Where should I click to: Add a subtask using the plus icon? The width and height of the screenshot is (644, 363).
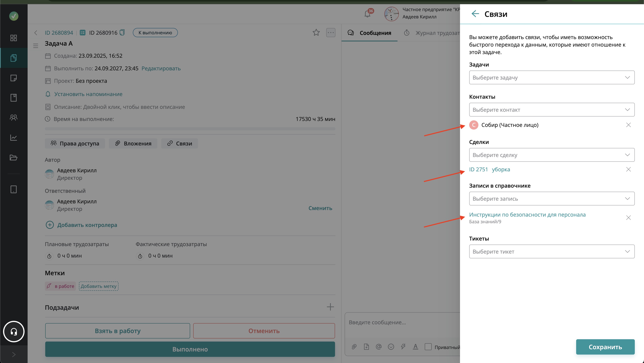[x=330, y=307]
